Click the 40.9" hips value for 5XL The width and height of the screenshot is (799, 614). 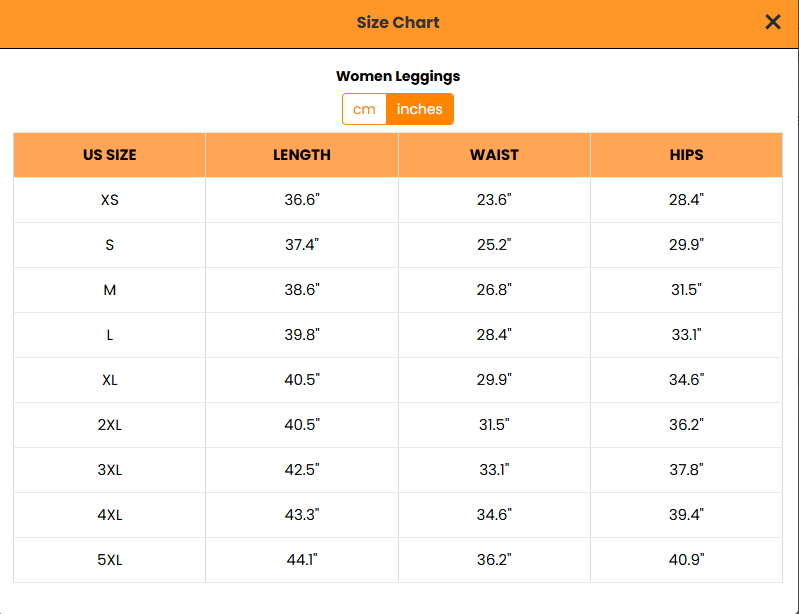(x=686, y=560)
